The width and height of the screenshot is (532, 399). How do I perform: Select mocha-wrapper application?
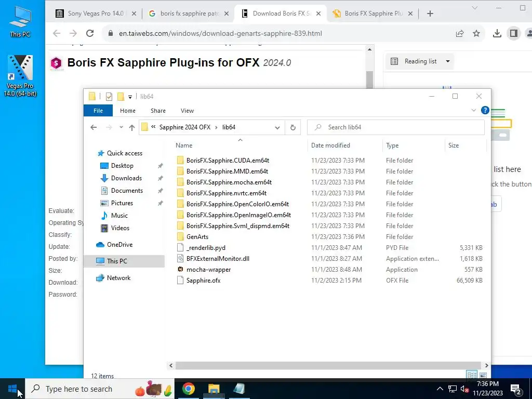[208, 270]
